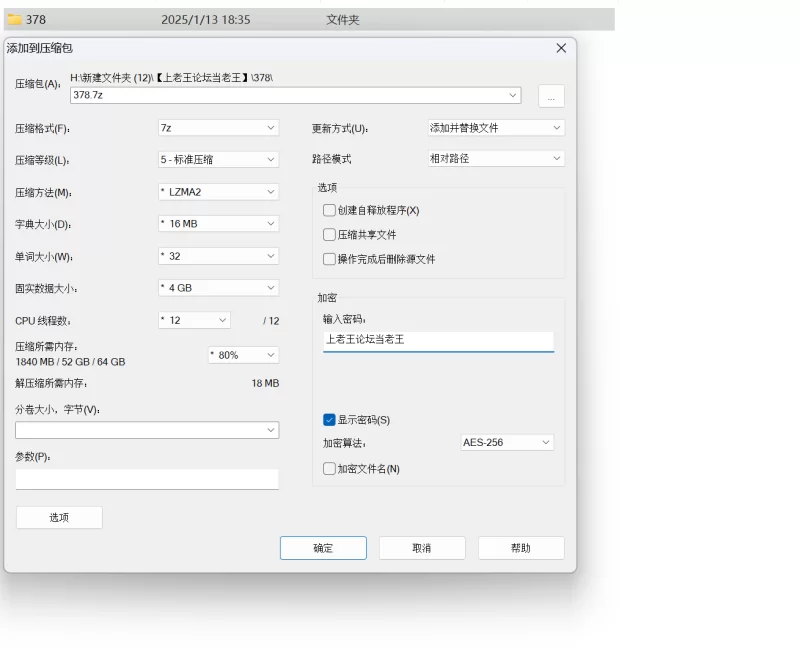Open the 压缩方法 LZMA2 dropdown
The height and width of the screenshot is (647, 800).
pos(218,192)
